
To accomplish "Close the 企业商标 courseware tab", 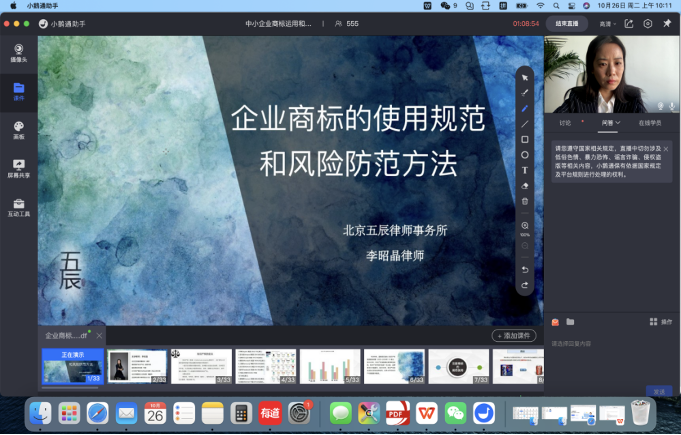I will pos(99,336).
